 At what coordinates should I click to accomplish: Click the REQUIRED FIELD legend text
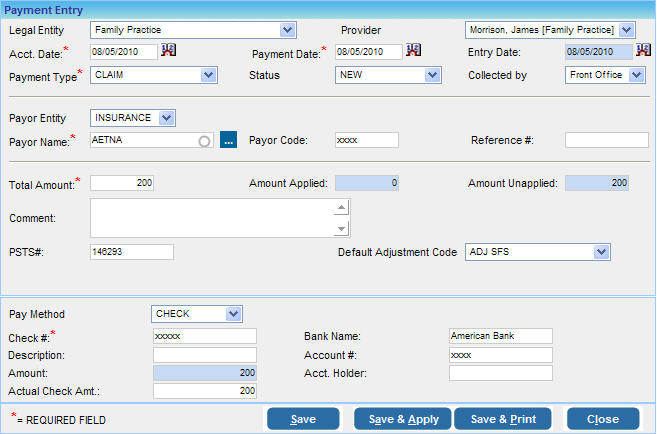click(x=66, y=420)
